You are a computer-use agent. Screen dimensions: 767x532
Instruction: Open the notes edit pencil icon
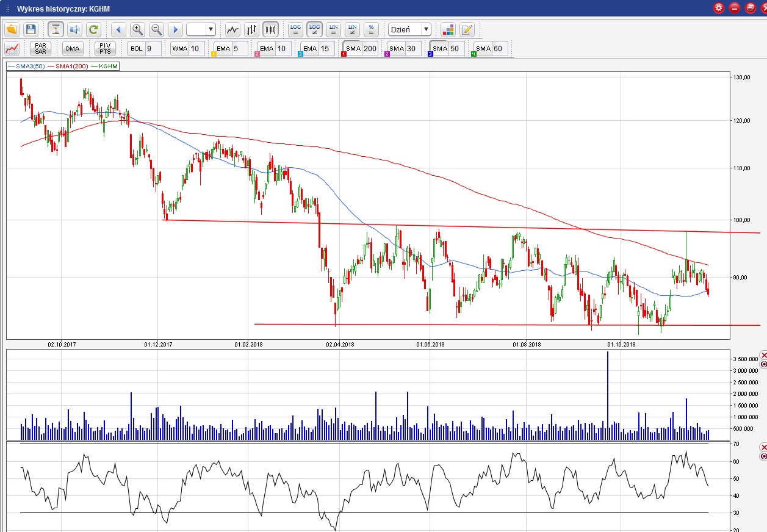[x=467, y=29]
